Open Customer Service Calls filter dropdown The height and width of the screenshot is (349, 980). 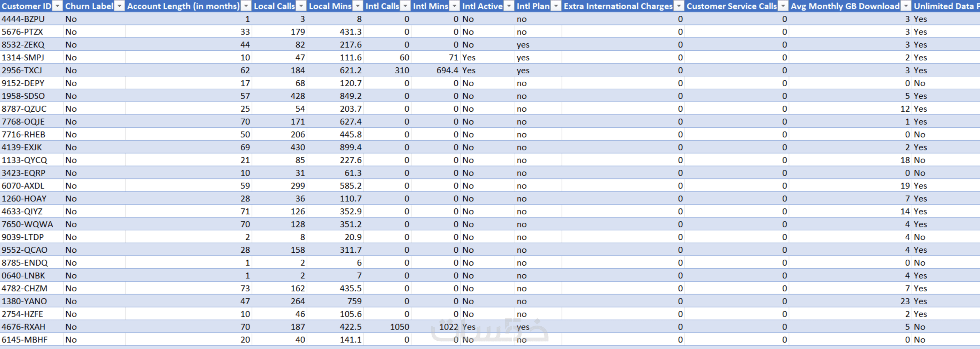783,6
